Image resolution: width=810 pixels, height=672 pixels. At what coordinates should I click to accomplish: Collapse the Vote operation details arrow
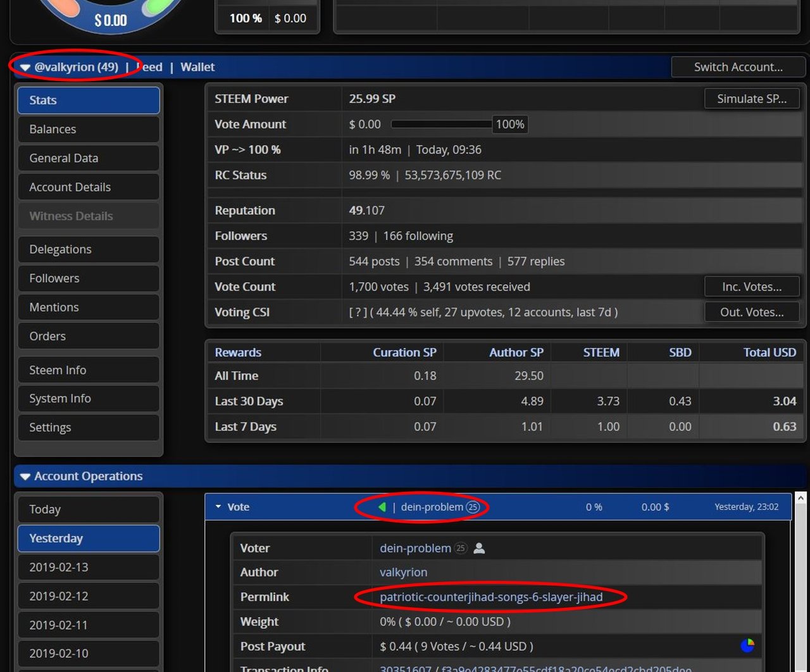click(x=218, y=507)
